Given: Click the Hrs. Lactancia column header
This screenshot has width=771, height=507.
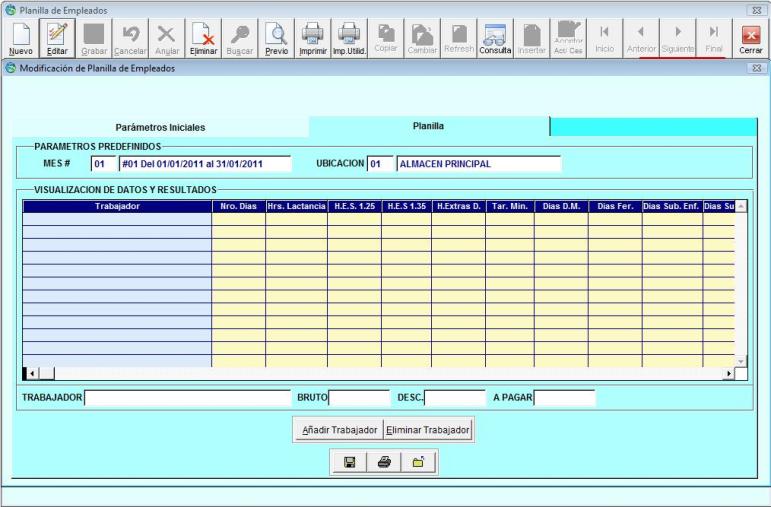Looking at the screenshot, I should coord(297,206).
